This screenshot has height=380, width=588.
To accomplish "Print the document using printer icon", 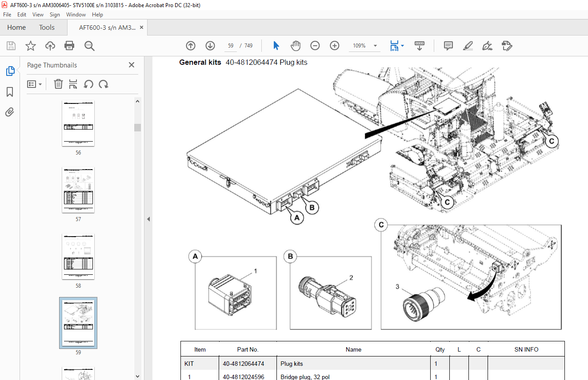I will 69,46.
